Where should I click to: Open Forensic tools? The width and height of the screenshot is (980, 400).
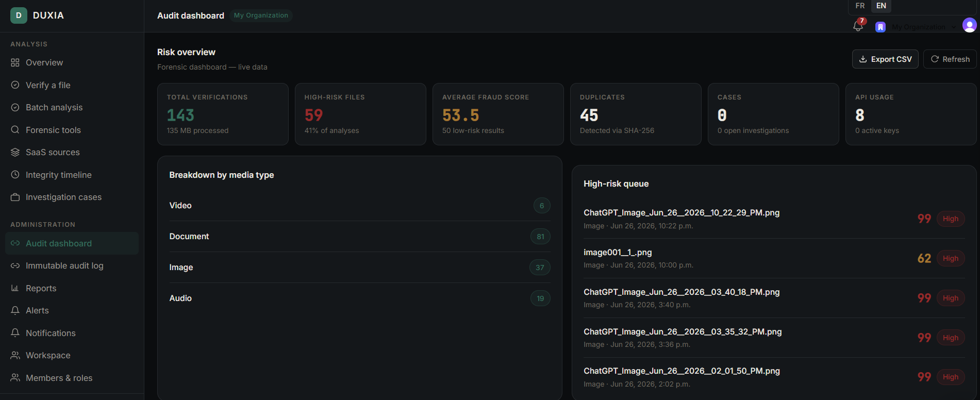click(72, 130)
